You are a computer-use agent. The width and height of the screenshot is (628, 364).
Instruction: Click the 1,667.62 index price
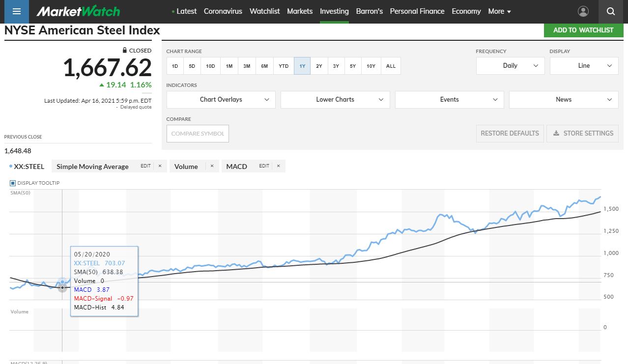pyautogui.click(x=107, y=67)
